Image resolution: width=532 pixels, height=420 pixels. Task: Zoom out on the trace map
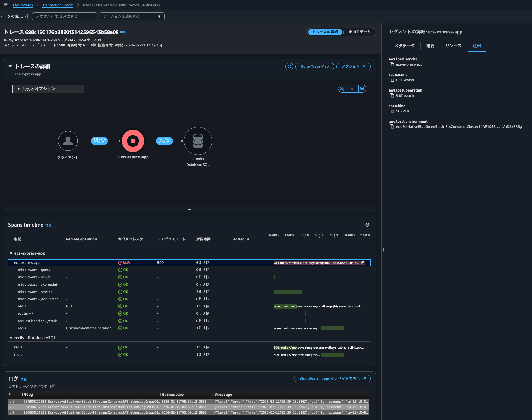point(362,89)
